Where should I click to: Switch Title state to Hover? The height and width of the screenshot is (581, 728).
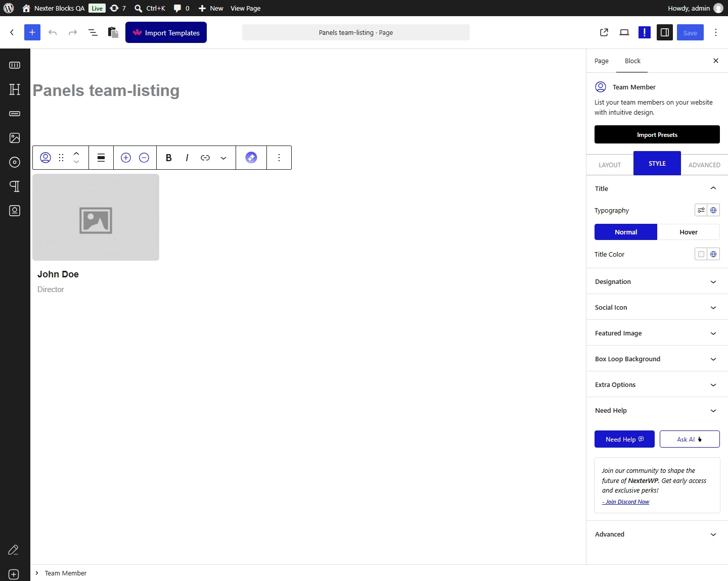click(689, 232)
